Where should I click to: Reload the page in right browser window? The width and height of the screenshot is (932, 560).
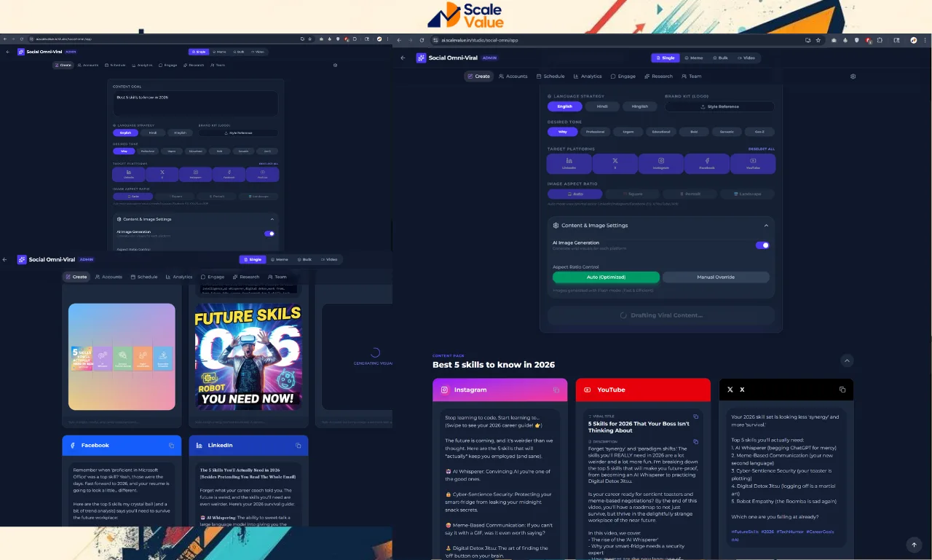tap(422, 40)
